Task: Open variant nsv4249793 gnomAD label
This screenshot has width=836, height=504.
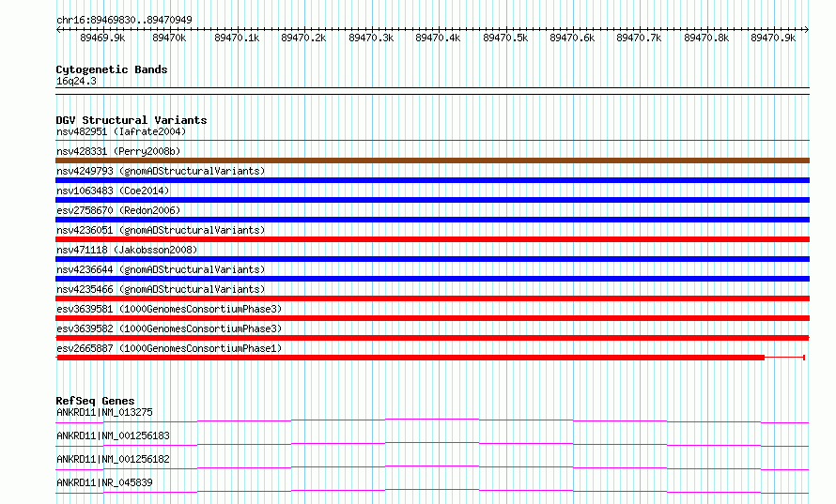Action: click(x=161, y=171)
